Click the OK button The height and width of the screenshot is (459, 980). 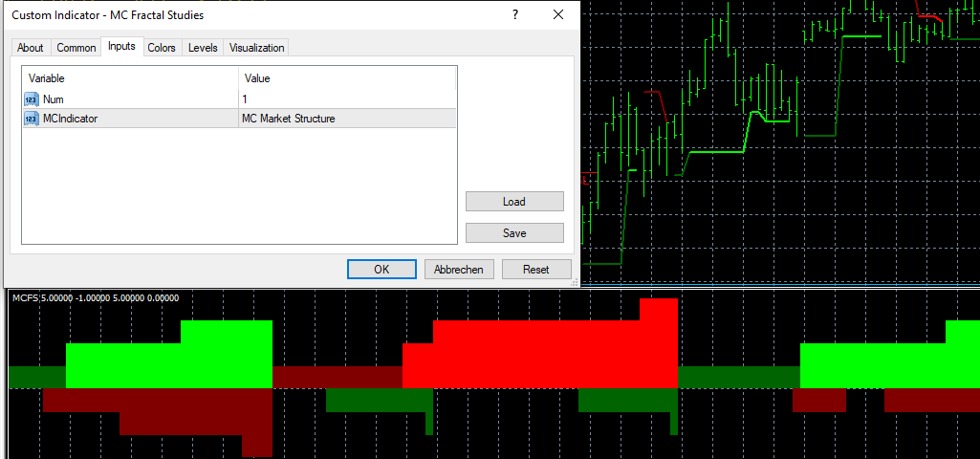(381, 270)
